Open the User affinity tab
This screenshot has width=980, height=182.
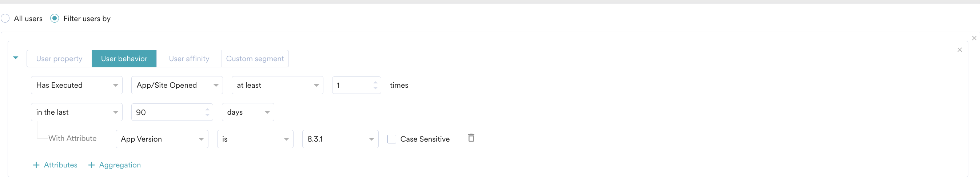[x=189, y=59]
